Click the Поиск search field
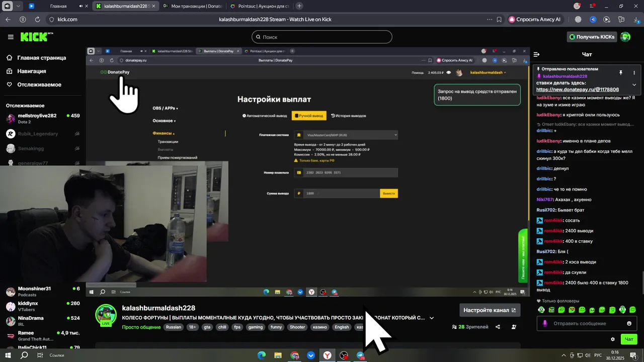 point(321,37)
